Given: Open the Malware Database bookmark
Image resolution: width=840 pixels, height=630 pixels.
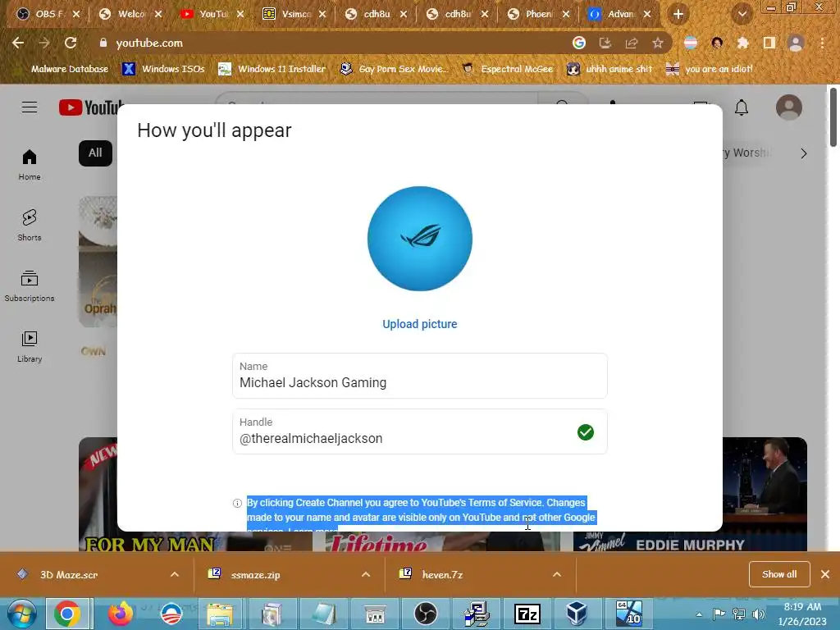Looking at the screenshot, I should [x=69, y=69].
